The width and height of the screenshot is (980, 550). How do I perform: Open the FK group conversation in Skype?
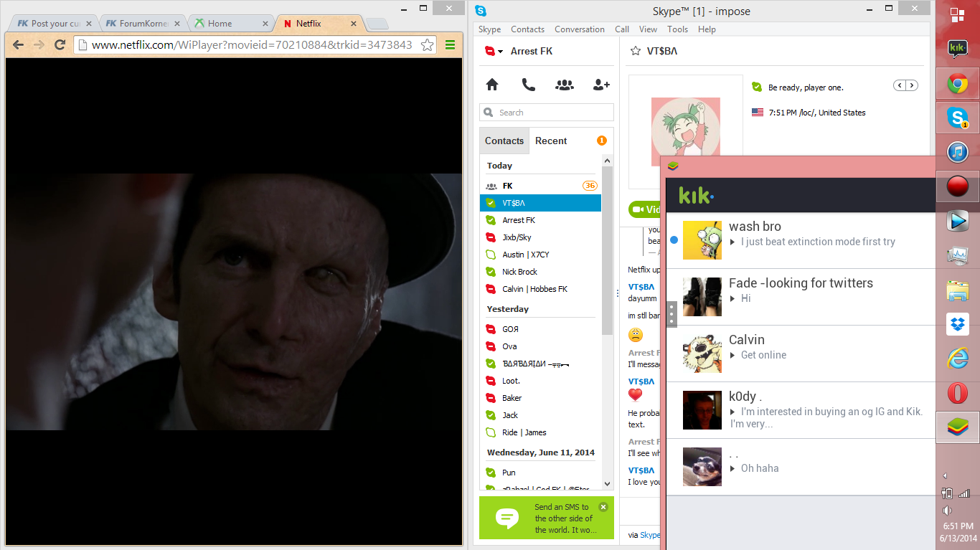click(540, 186)
